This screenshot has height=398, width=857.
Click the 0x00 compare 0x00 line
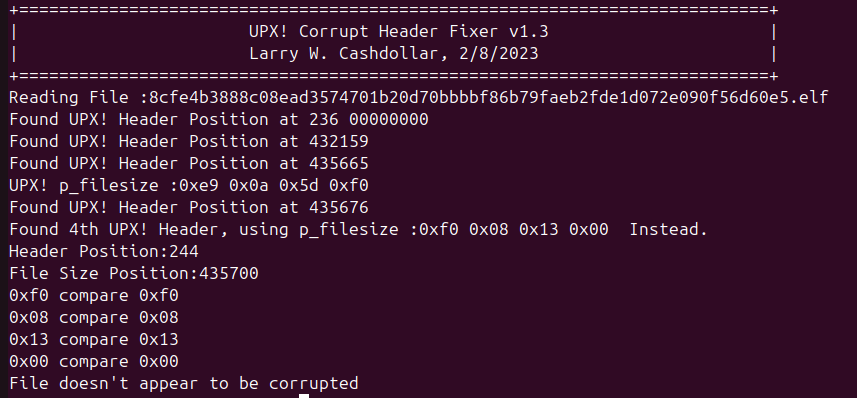coord(94,361)
